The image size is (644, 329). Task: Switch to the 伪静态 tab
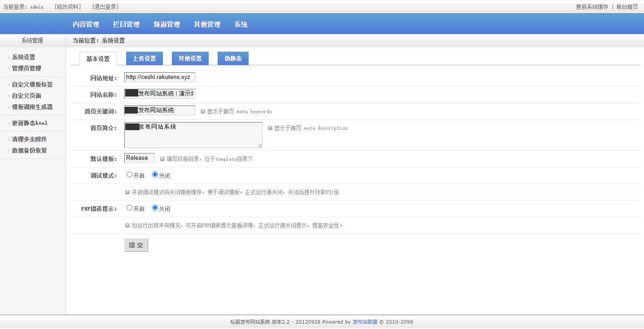coord(233,58)
